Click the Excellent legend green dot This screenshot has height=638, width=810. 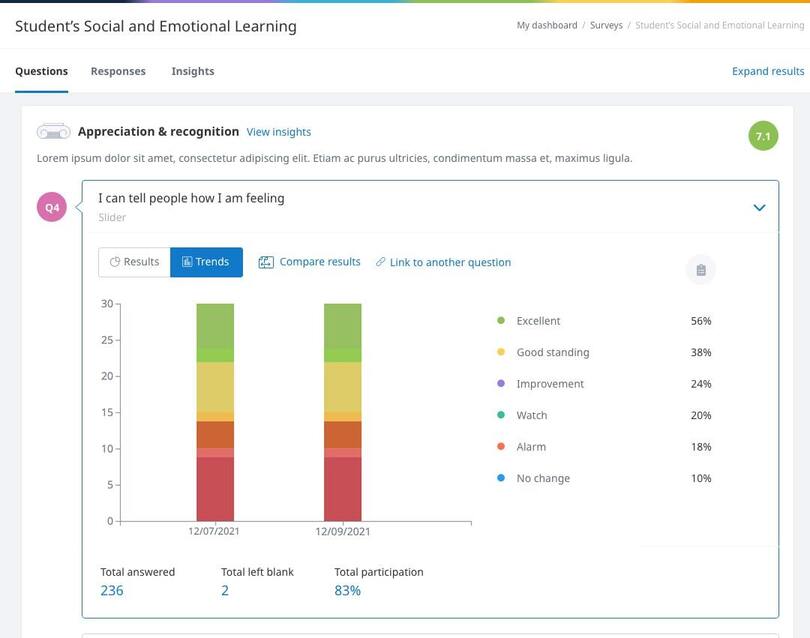click(x=501, y=320)
